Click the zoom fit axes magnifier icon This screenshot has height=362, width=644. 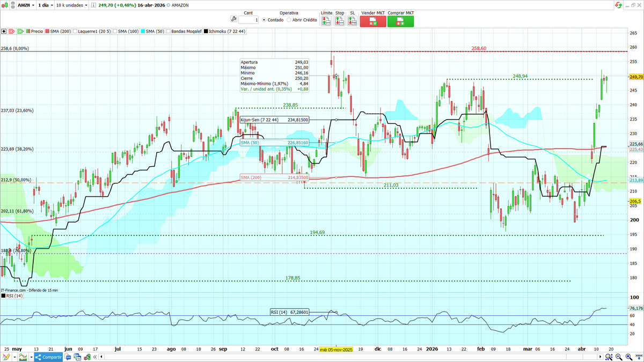point(609,357)
